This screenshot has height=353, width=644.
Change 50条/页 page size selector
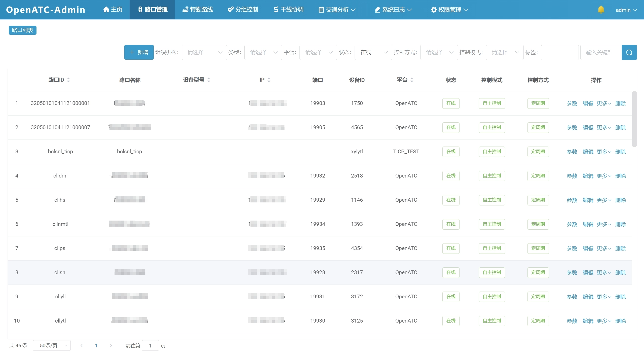(x=52, y=345)
